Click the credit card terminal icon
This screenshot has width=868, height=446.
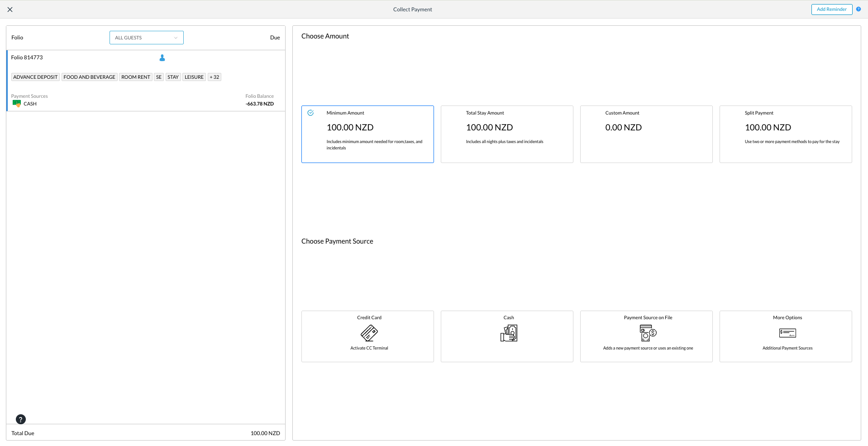point(369,333)
